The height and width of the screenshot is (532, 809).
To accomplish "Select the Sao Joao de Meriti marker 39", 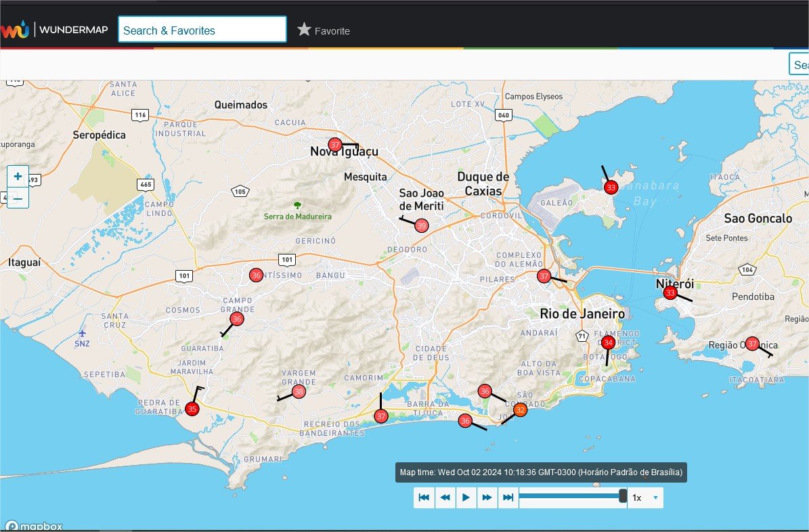I will [x=422, y=225].
